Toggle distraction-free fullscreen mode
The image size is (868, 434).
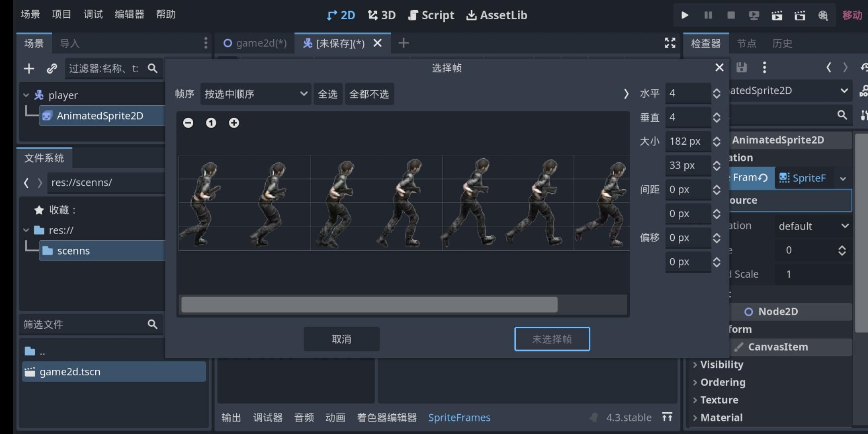[x=670, y=43]
